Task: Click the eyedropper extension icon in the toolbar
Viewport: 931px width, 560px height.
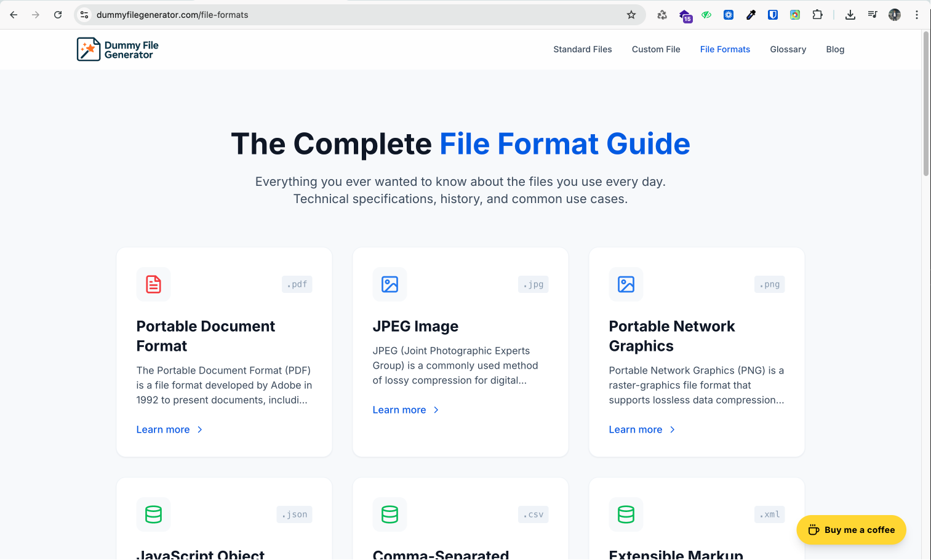Action: [751, 14]
